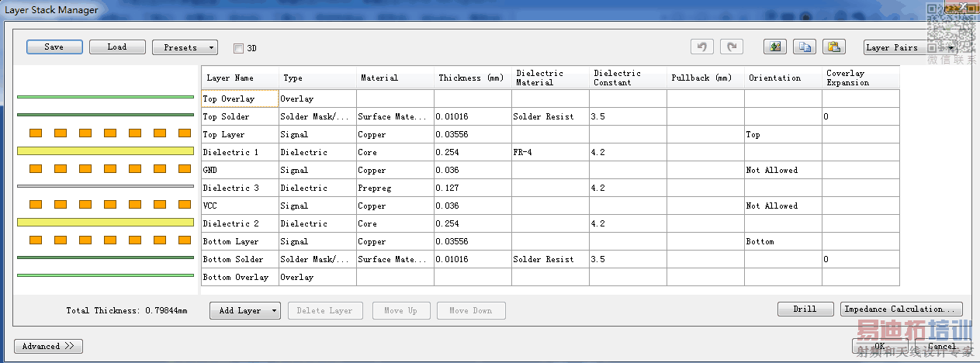Expand the Add Layer dropdown button
This screenshot has width=980, height=363.
coord(244,310)
